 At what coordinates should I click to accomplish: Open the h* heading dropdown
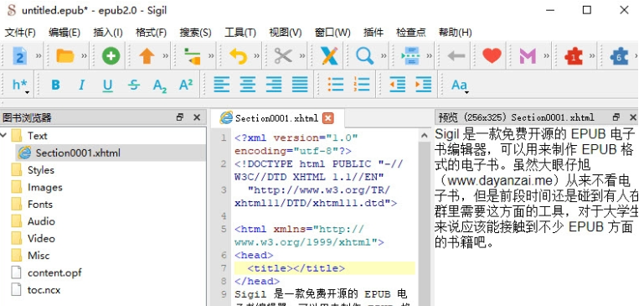tap(21, 86)
